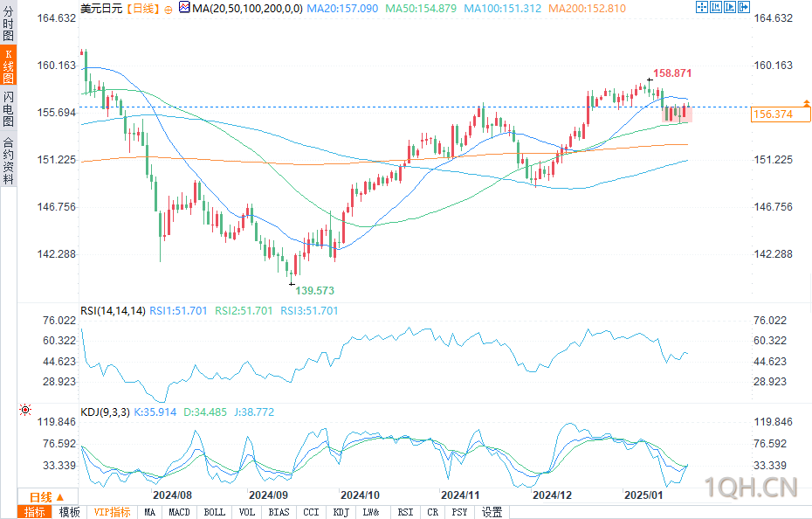Click the K:35.914 value
The height and width of the screenshot is (519, 812).
[x=155, y=412]
